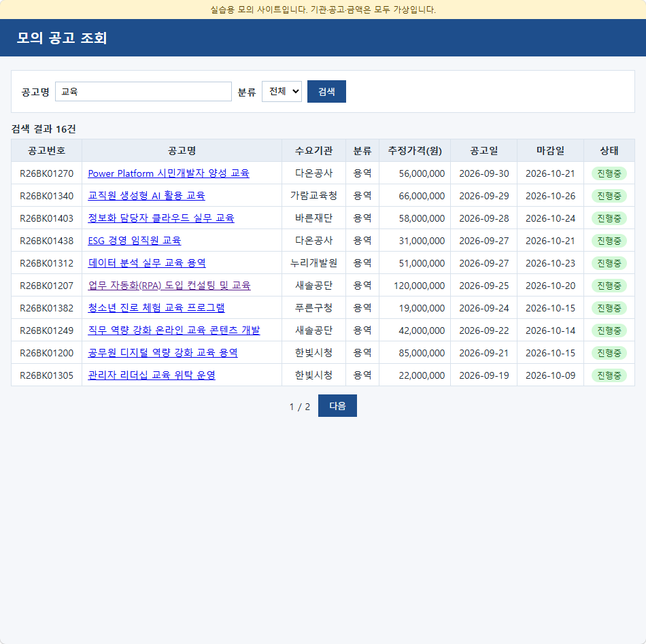Click 진행중 badge in R26BK01305 row
Viewport: 646px width, 644px height.
tap(609, 375)
